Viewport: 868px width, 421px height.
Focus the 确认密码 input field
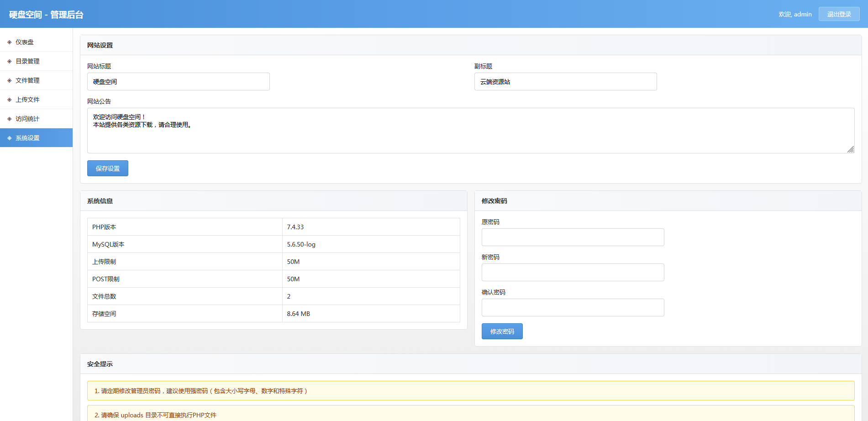573,308
